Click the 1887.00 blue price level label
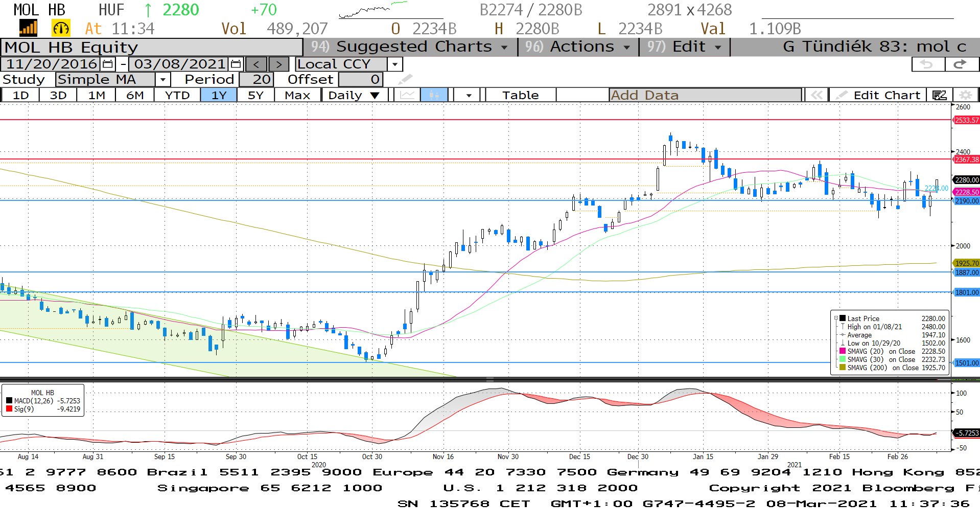This screenshot has height=524, width=980. (x=966, y=272)
